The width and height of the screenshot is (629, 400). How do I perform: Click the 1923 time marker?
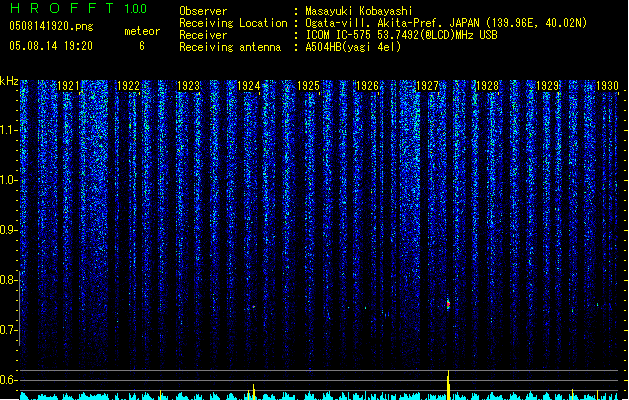pos(189,86)
